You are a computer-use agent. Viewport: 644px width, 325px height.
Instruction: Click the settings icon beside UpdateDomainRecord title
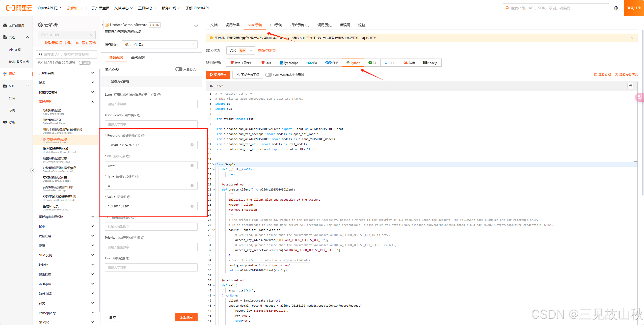coord(196,25)
